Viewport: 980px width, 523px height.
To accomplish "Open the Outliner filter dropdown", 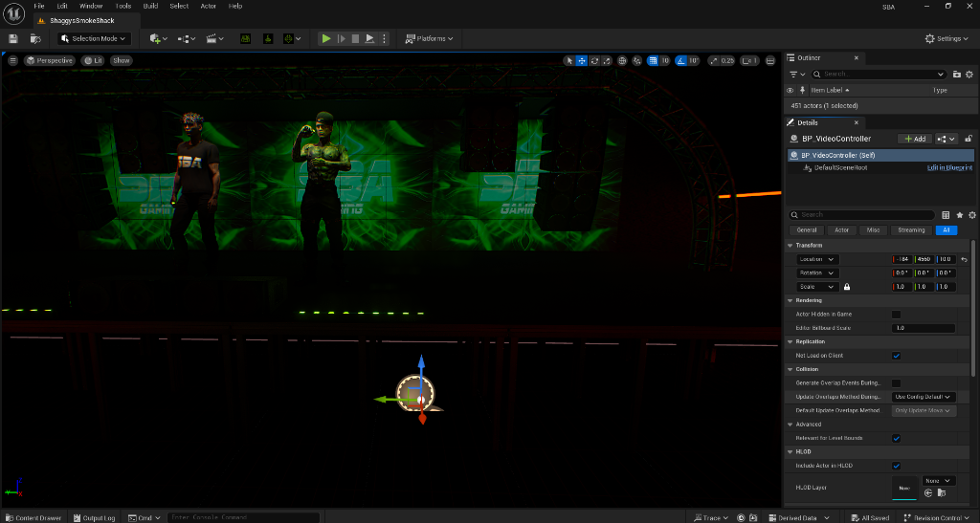I will 797,75.
